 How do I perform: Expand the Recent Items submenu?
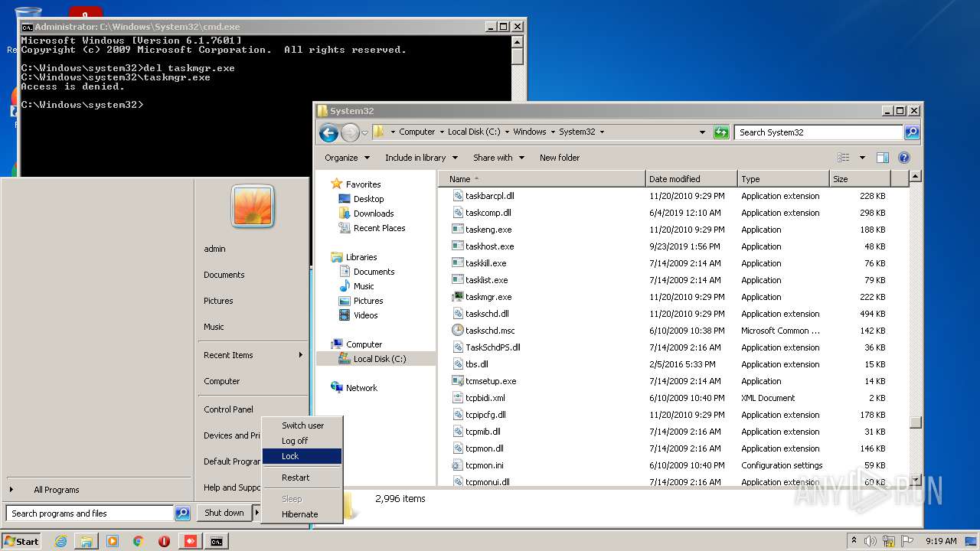[300, 355]
